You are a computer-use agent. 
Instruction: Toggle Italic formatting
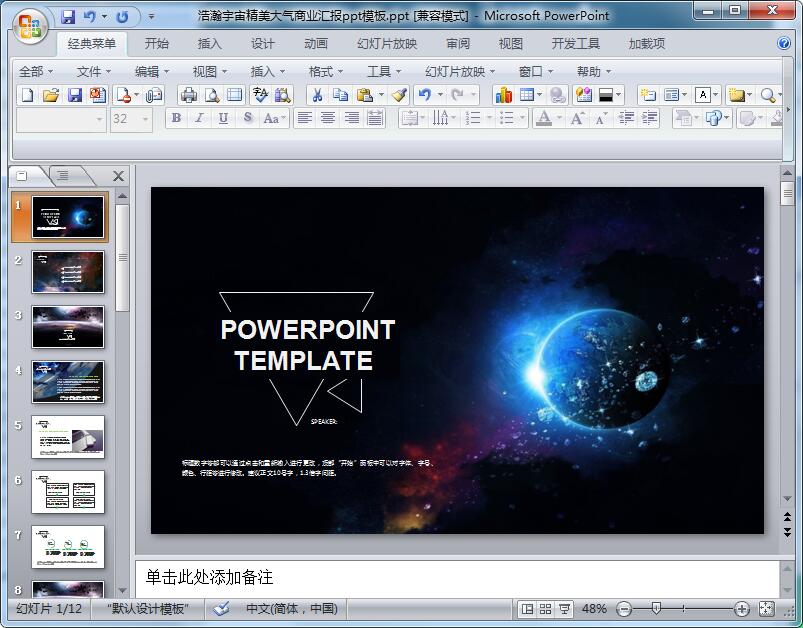point(200,118)
